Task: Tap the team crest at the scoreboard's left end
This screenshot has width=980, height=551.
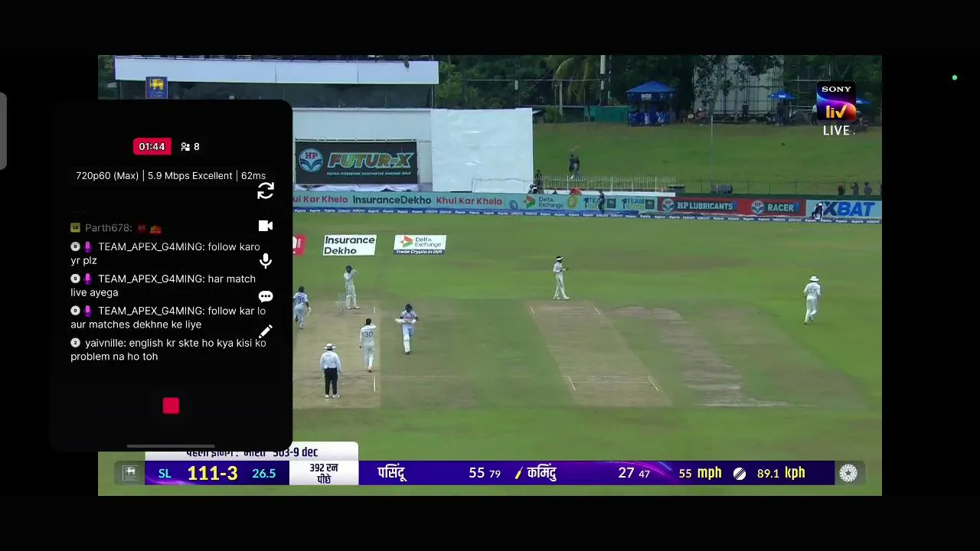Action: tap(130, 473)
